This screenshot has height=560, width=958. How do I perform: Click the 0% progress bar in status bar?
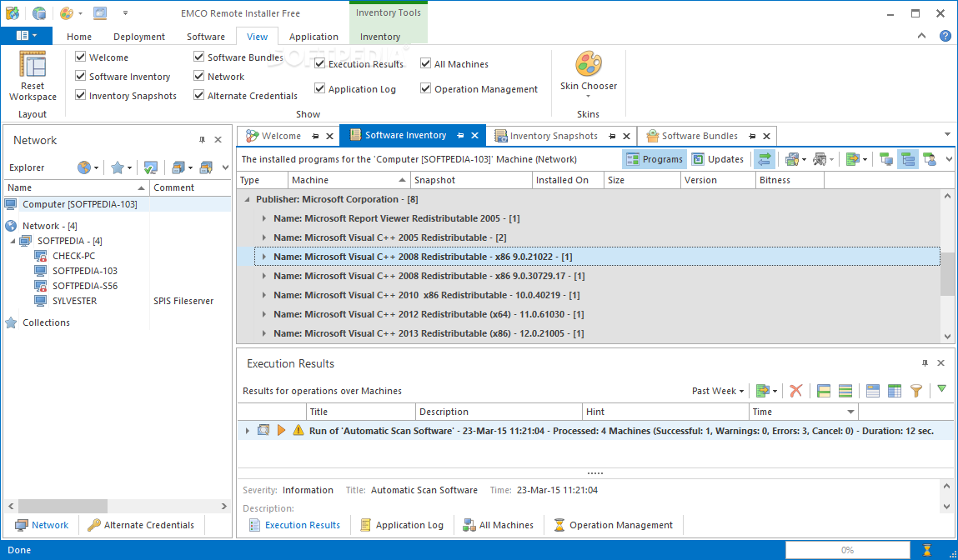click(847, 550)
